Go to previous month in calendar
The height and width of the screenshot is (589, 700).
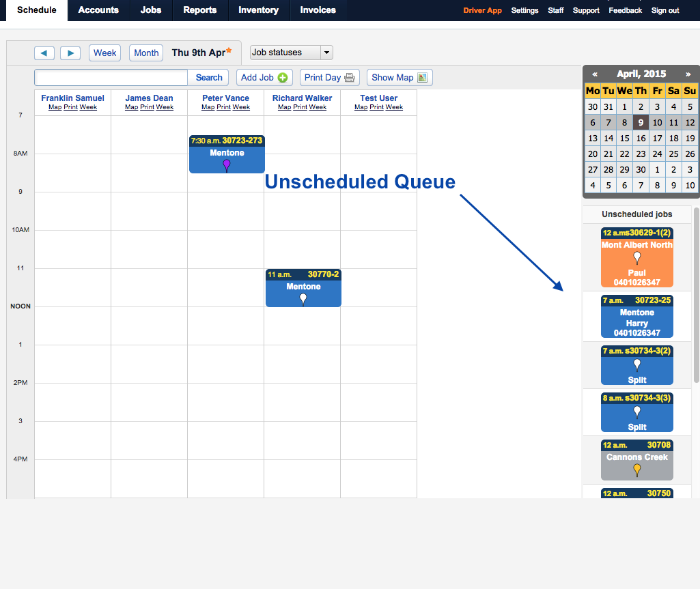[x=595, y=74]
